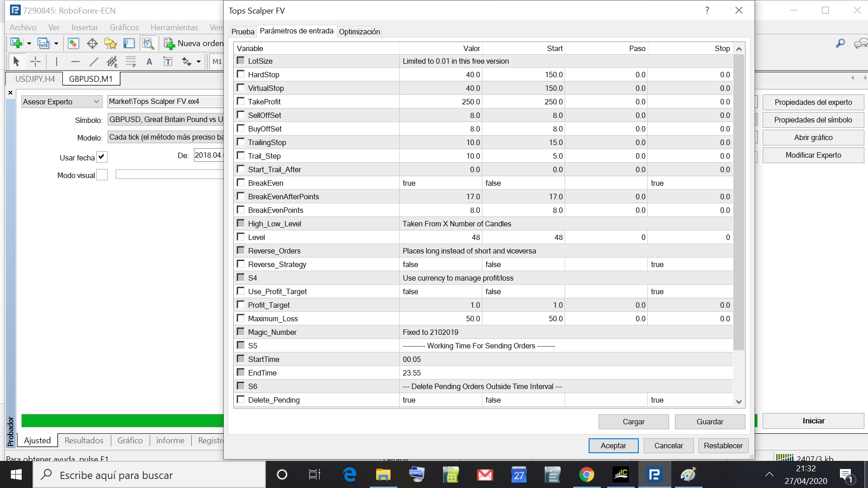868x488 pixels.
Task: Toggle the Strategy Tester magnifier icon
Action: [148, 43]
